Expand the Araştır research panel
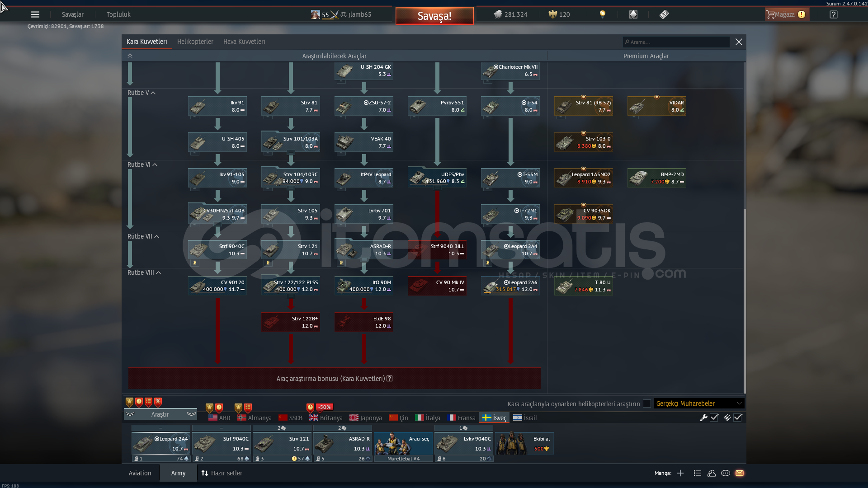Viewport: 868px width, 488px height. [160, 414]
